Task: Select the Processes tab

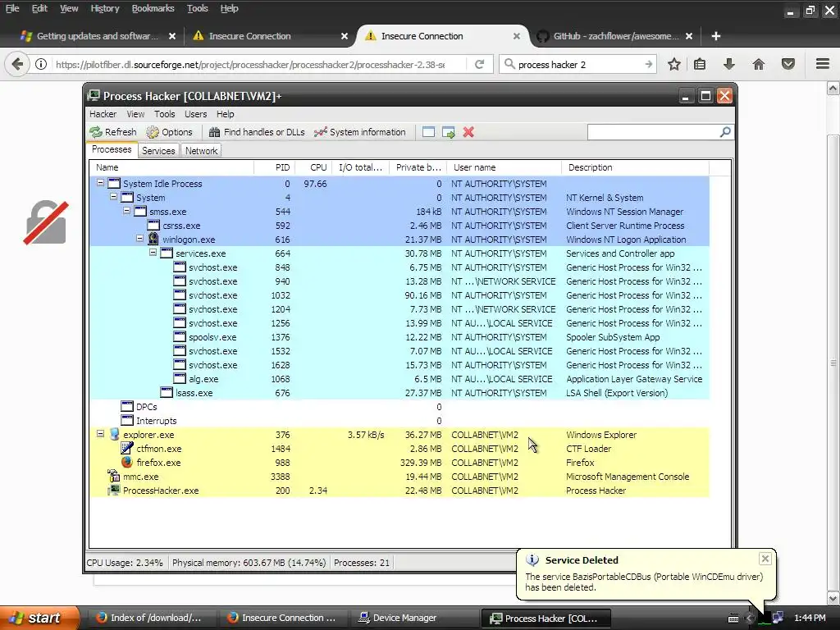Action: [112, 149]
